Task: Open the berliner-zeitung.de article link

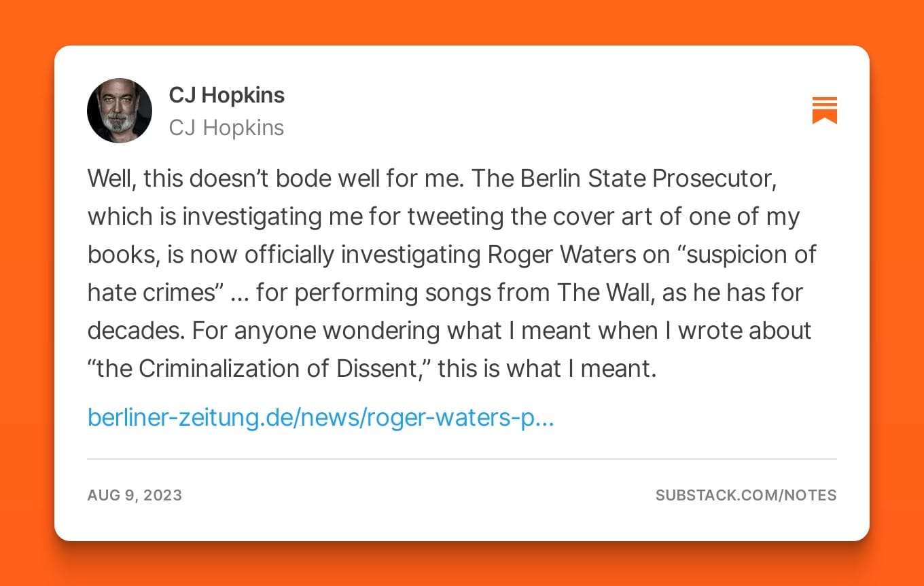Action: click(321, 417)
